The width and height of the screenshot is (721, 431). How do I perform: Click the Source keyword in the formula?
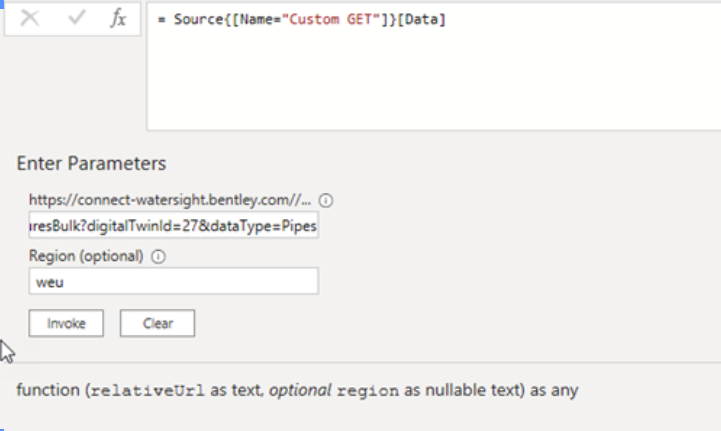(193, 19)
